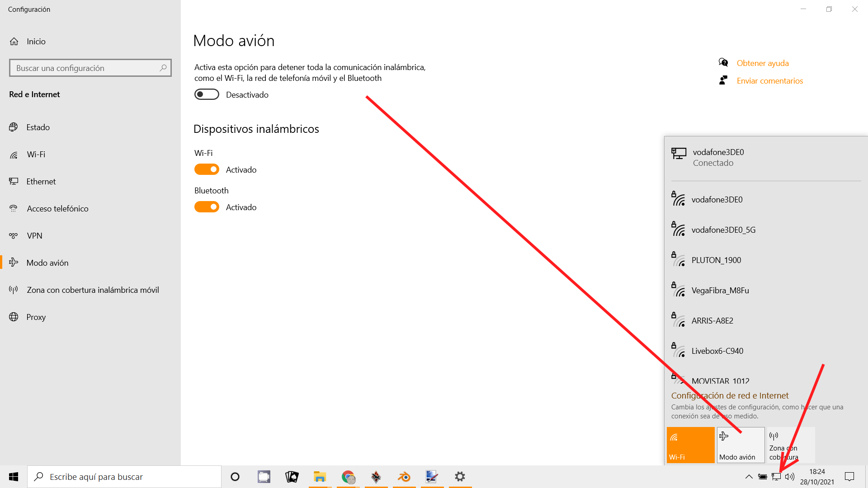Click the Enviar comentarios link
Screen dimensions: 868x488
(x=769, y=81)
